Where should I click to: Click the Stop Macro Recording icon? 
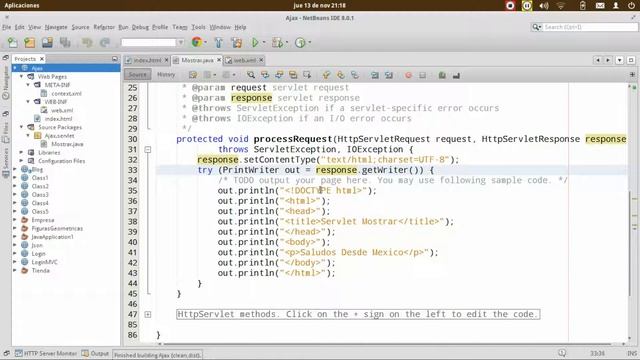(422, 75)
